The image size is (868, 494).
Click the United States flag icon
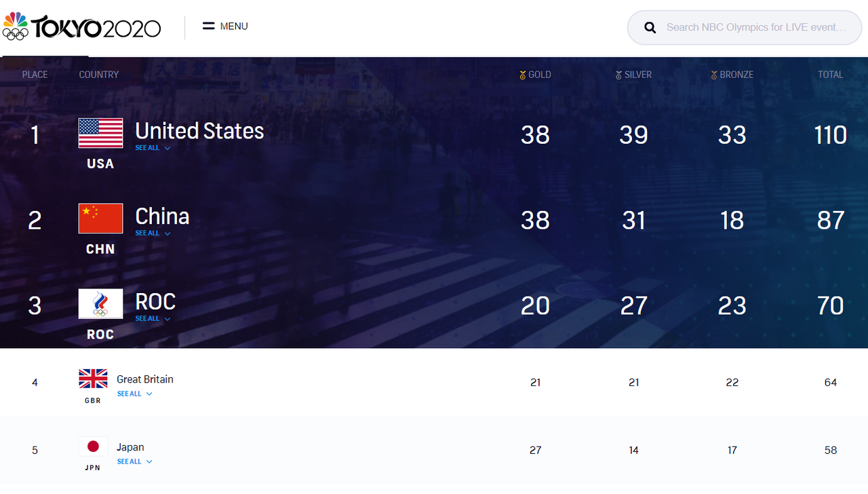point(100,133)
